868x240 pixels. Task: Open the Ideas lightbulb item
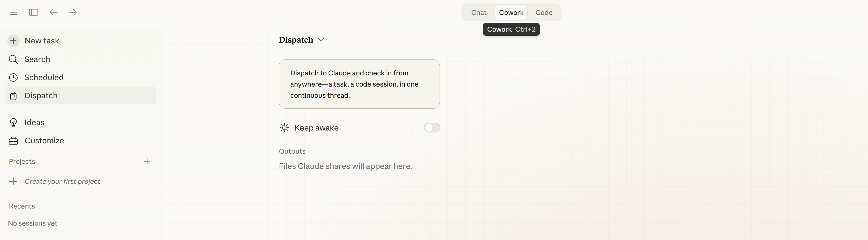[x=34, y=122]
